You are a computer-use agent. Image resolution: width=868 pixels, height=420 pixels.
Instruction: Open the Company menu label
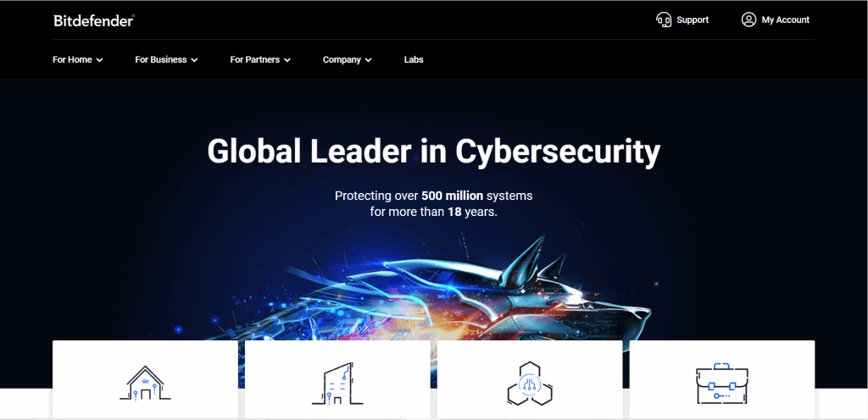tap(342, 59)
